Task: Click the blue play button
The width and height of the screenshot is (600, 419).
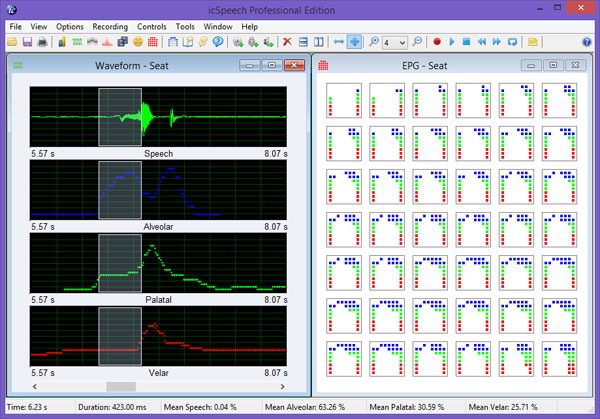Action: pyautogui.click(x=452, y=42)
